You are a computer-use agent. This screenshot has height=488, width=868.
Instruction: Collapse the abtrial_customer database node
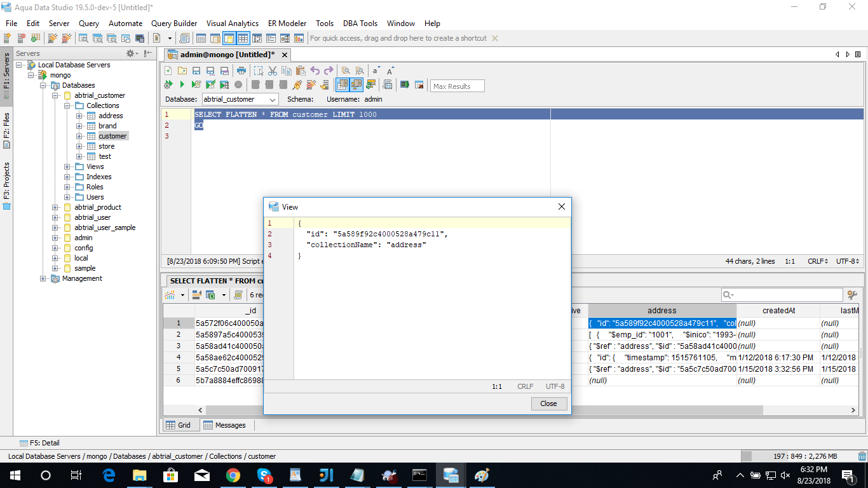pos(55,95)
